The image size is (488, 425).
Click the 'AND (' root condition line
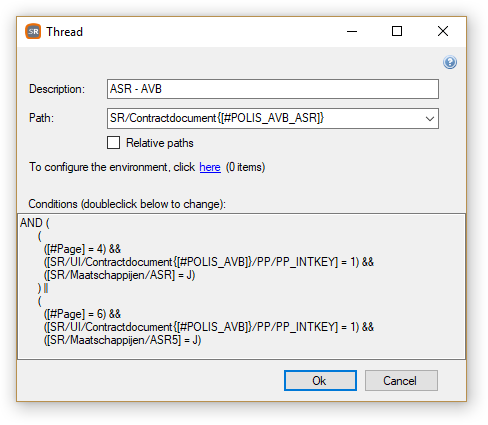(x=35, y=223)
